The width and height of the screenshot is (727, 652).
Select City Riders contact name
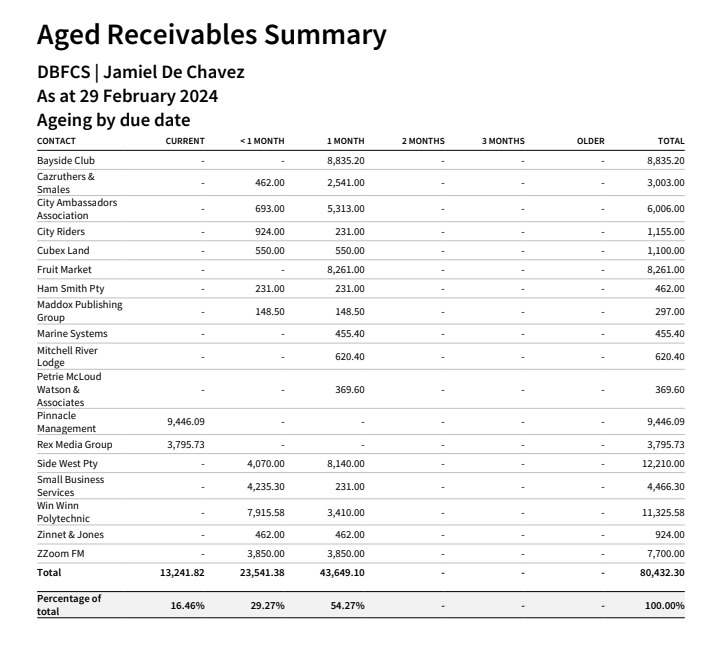61,231
